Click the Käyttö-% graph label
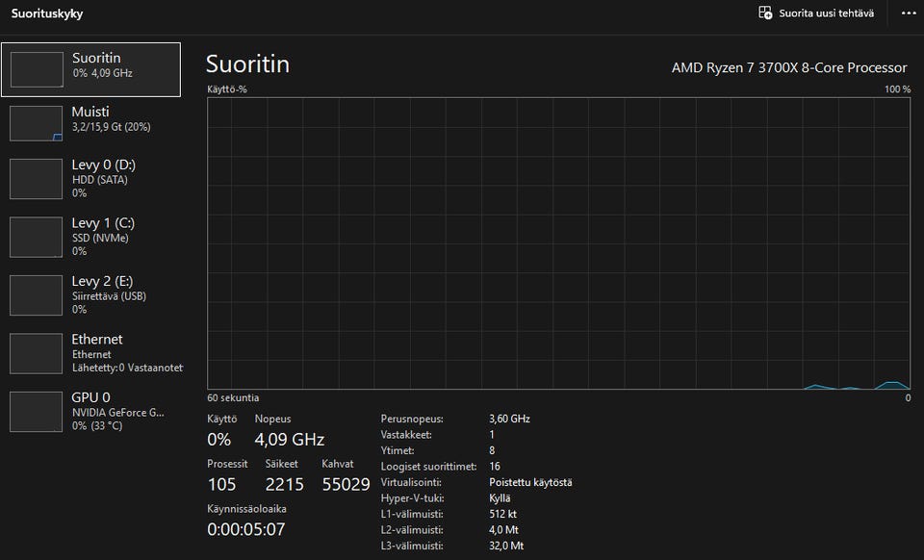This screenshot has width=924, height=560. coord(227,89)
